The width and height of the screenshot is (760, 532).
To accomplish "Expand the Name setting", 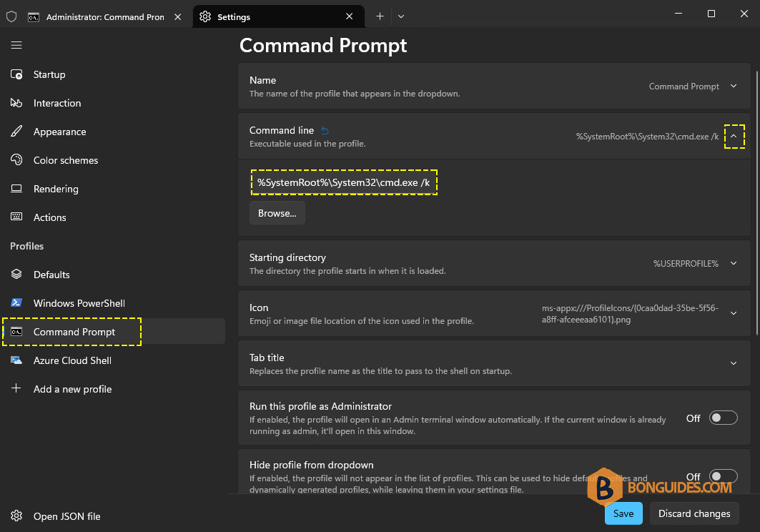I will 734,87.
